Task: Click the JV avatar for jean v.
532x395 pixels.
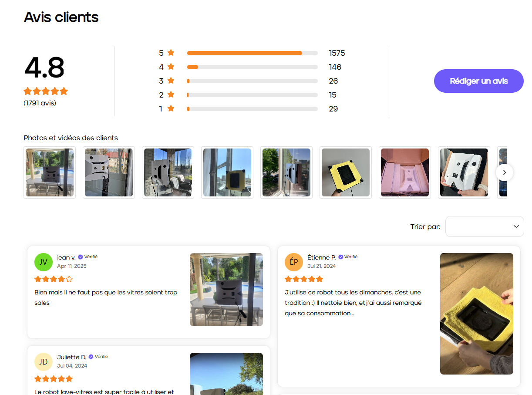Action: coord(44,262)
